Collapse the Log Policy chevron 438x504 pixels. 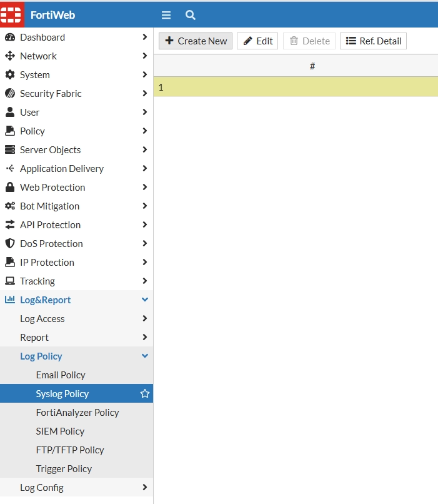point(145,356)
